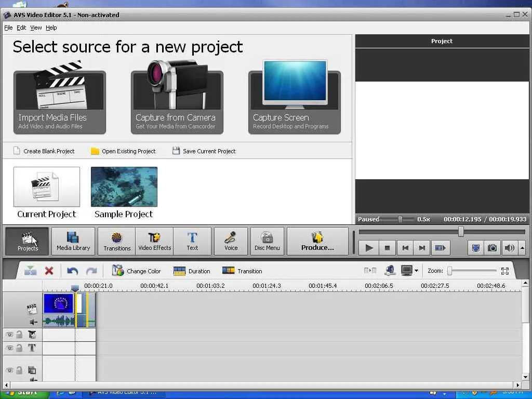Switch to the Projects tab

click(27, 241)
